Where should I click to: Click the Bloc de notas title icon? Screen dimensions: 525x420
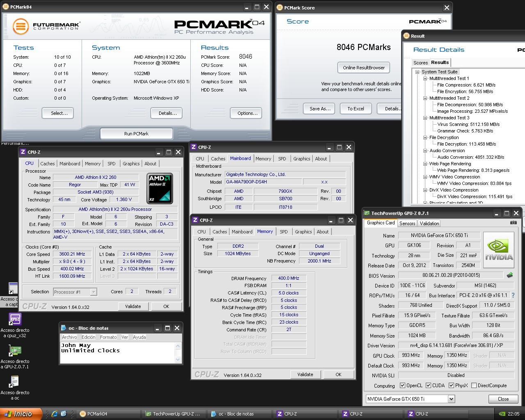64,328
